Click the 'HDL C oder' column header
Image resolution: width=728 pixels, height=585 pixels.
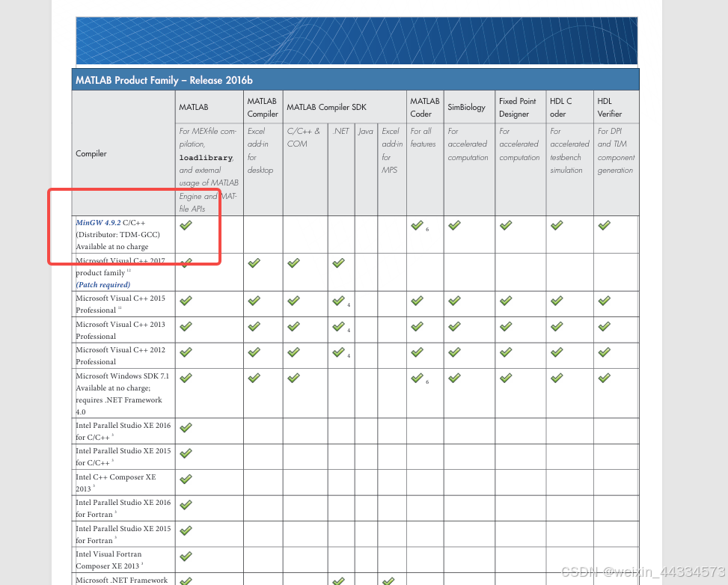click(x=569, y=107)
